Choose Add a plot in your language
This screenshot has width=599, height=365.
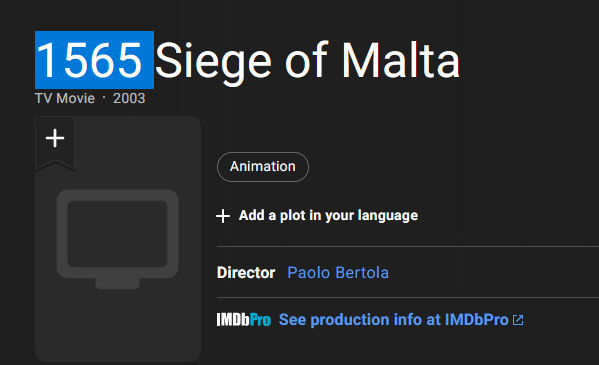(x=328, y=216)
